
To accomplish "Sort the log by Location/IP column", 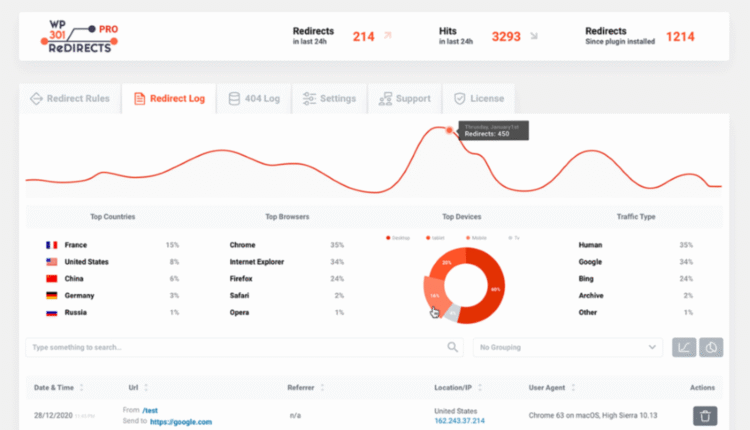I will pyautogui.click(x=458, y=387).
